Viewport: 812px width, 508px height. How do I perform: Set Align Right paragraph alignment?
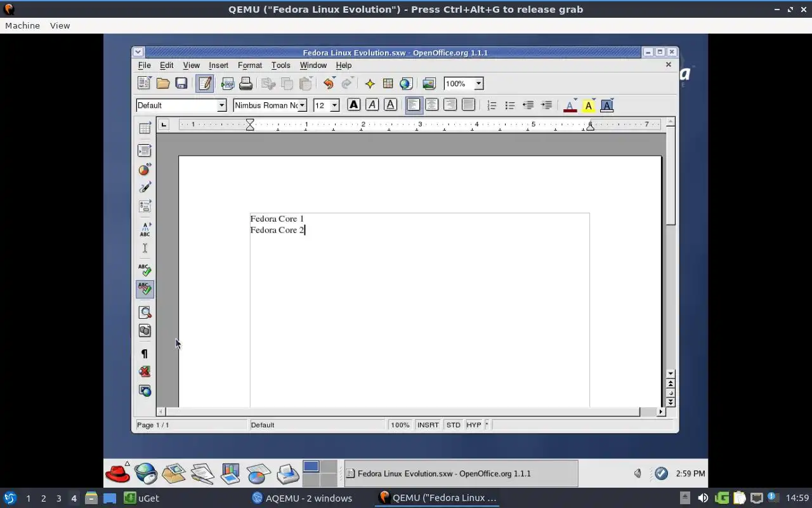pyautogui.click(x=450, y=105)
